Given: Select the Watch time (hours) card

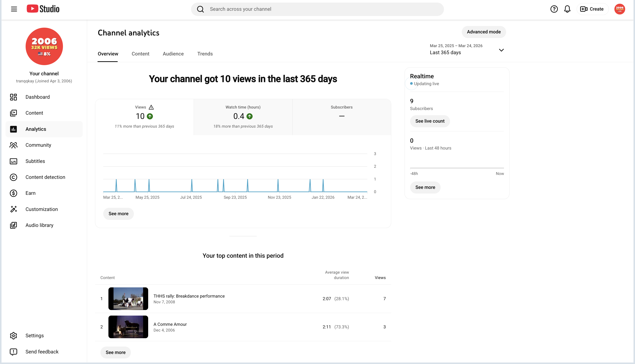Looking at the screenshot, I should pos(243,117).
